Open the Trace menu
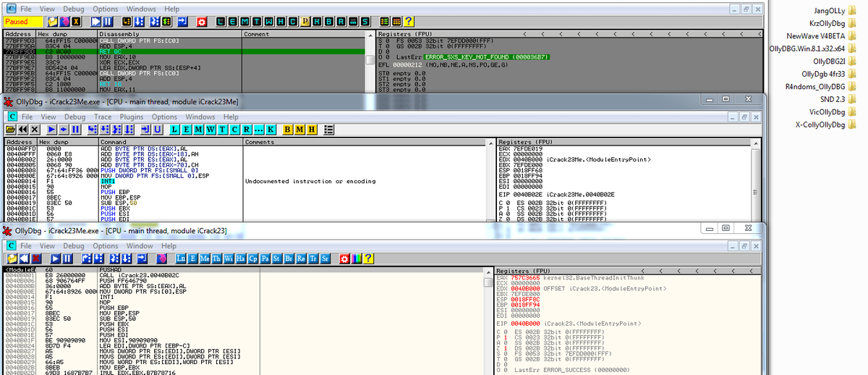 coord(103,117)
